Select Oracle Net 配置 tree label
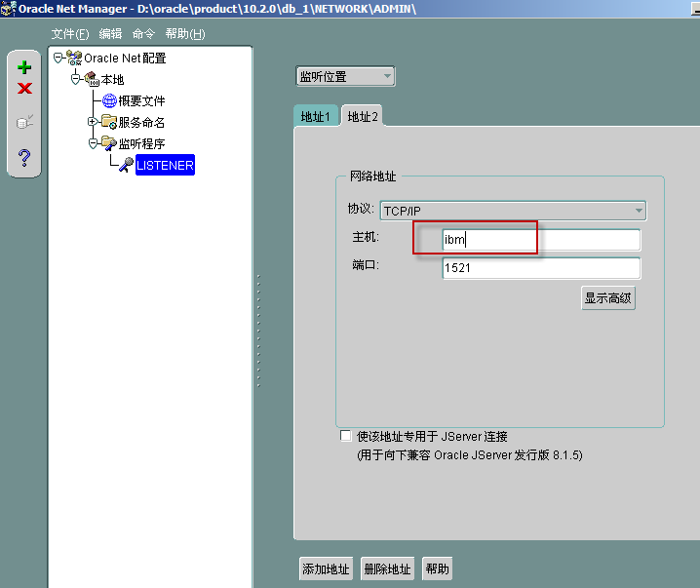The height and width of the screenshot is (588, 700). 125,59
